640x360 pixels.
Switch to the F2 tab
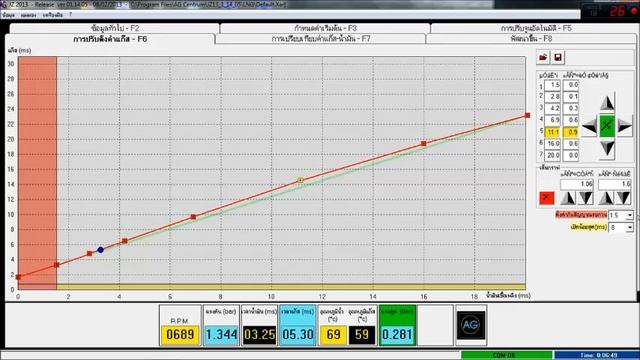115,28
